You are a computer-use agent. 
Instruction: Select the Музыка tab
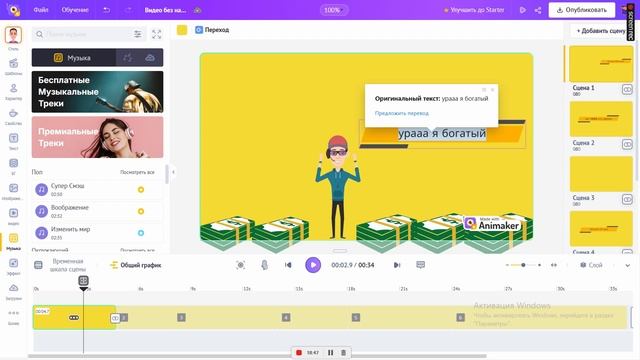[73, 58]
